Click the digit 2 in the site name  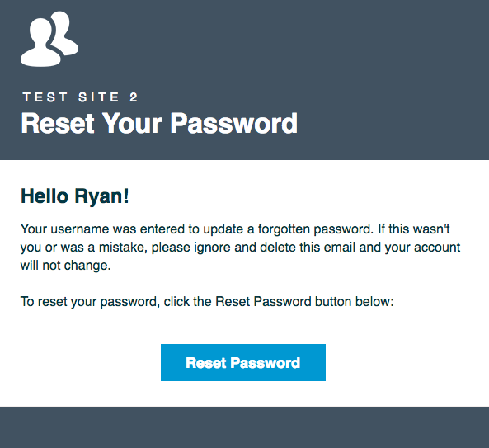pos(134,97)
